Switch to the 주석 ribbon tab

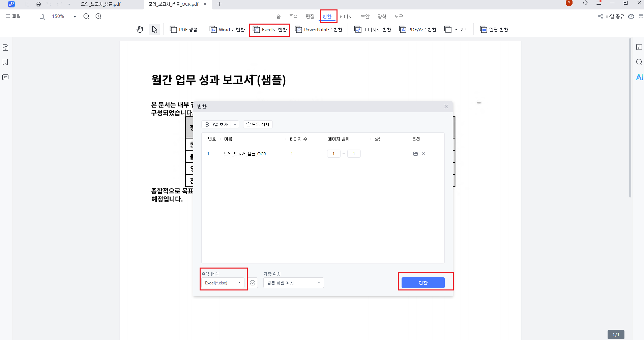pyautogui.click(x=293, y=16)
